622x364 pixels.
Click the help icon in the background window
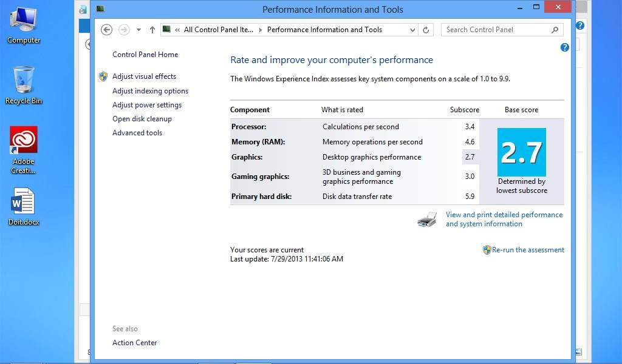[x=580, y=25]
